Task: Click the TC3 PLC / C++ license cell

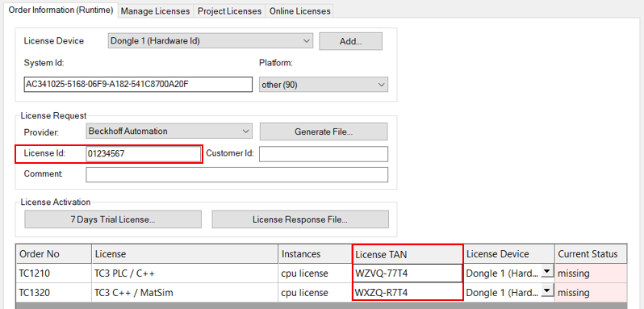Action: coord(186,273)
